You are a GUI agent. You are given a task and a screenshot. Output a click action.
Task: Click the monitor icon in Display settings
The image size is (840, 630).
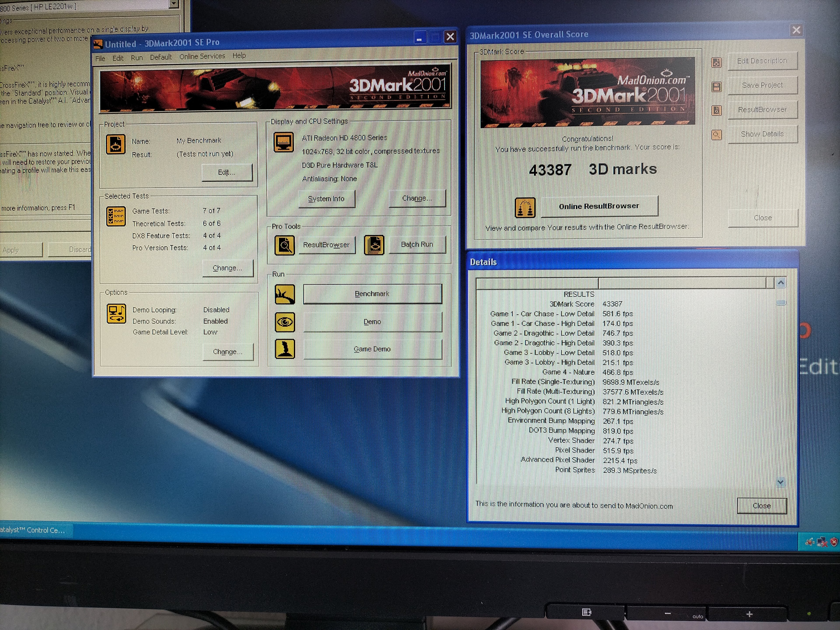pos(284,142)
